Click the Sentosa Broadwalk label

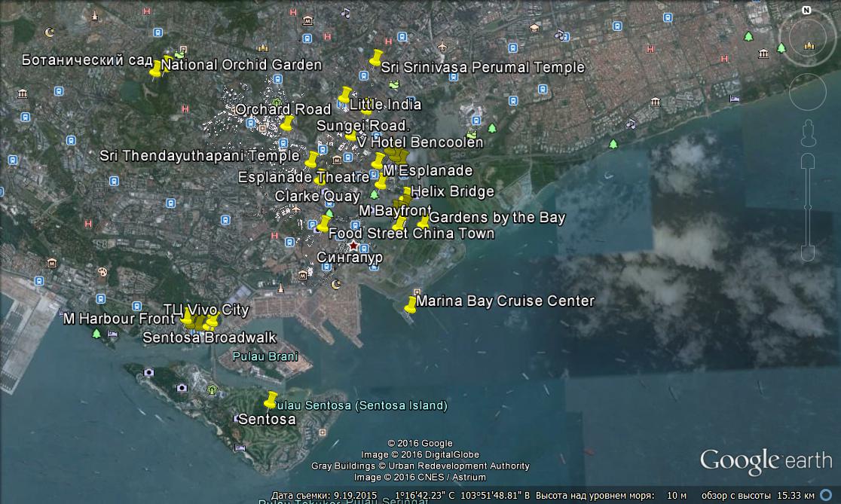[209, 338]
